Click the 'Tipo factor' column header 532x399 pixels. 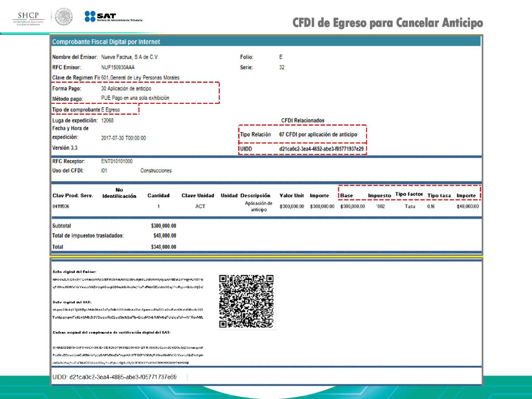409,194
